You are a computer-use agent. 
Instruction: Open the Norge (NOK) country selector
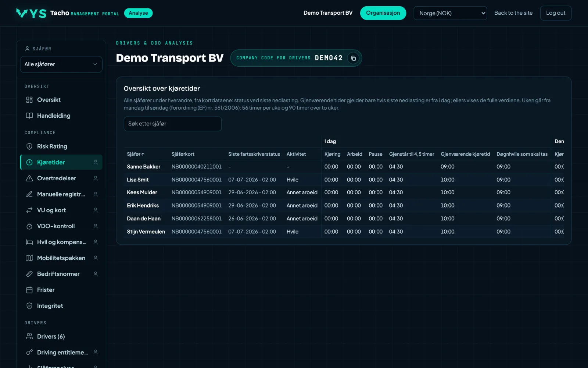[450, 13]
